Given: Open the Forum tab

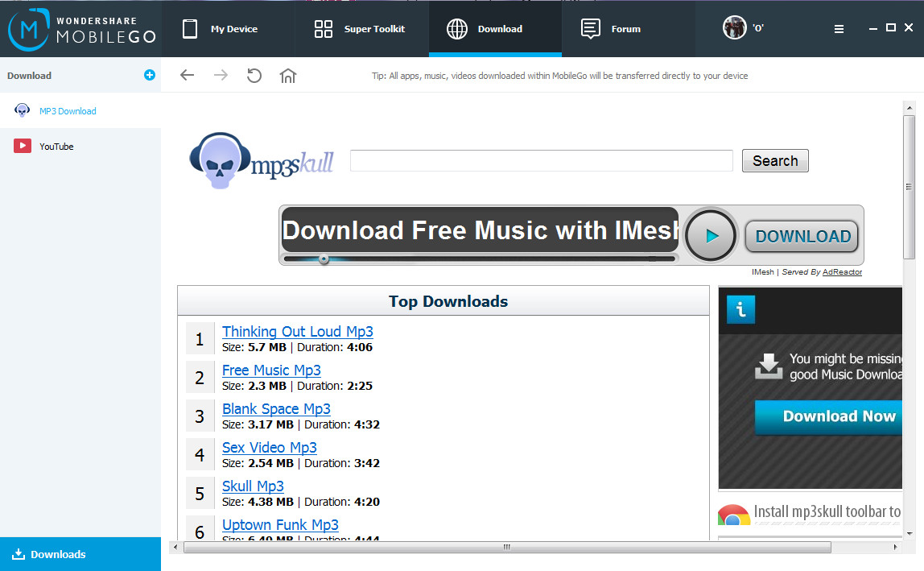Looking at the screenshot, I should [611, 29].
